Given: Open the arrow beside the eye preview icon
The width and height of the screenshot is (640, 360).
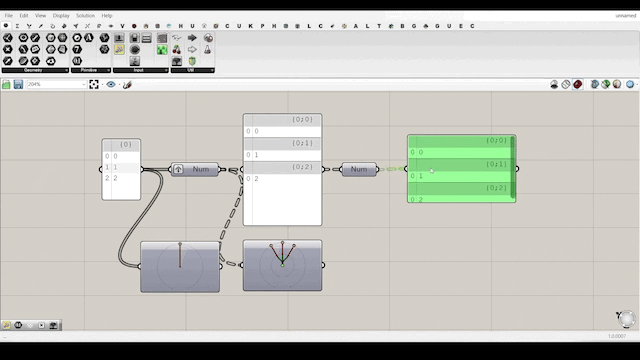Looking at the screenshot, I should tap(119, 84).
